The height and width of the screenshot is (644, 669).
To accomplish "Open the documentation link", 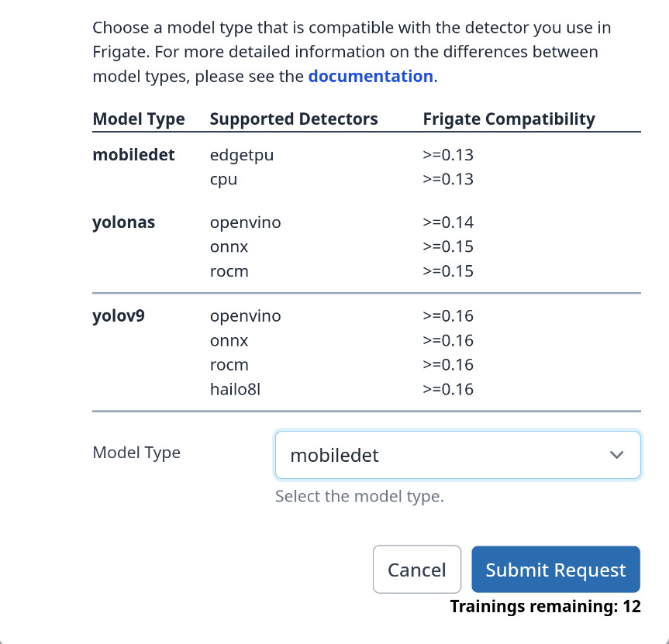I will tap(370, 76).
